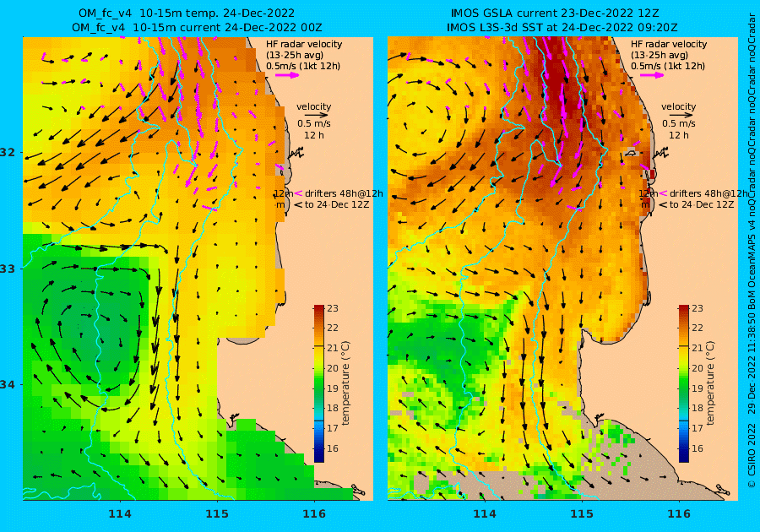Click 'to 24 Dec 12Z' legend in right map
The width and height of the screenshot is (760, 532).
tap(702, 204)
